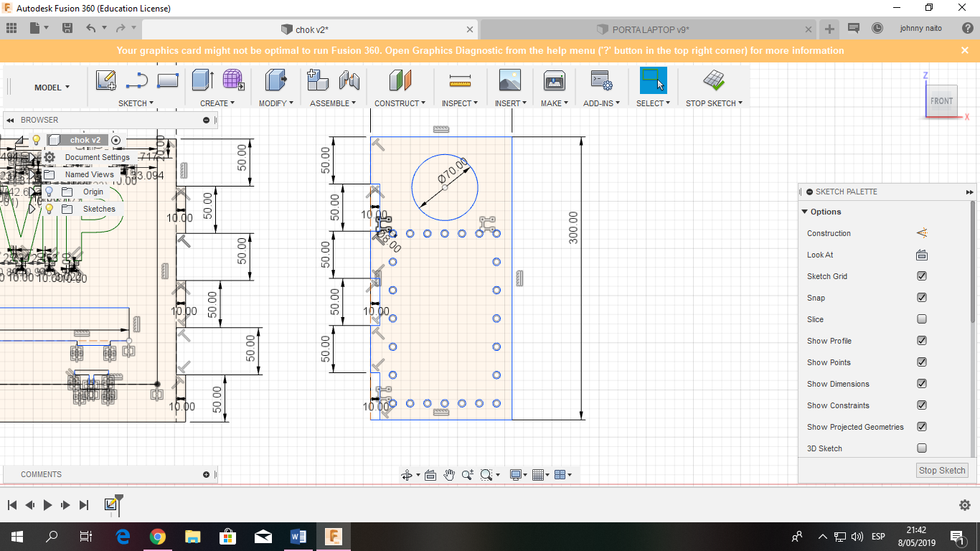Collapse the Options section in Sketch Palette
Screen dimensions: 980x551
click(805, 212)
